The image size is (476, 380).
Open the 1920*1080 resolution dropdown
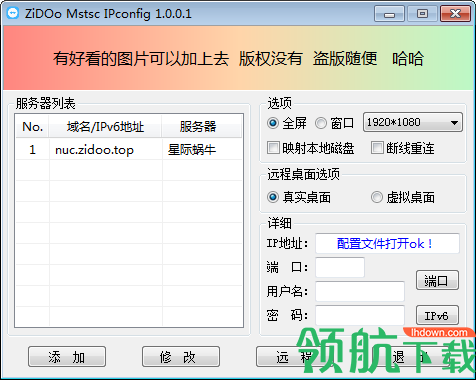click(413, 122)
